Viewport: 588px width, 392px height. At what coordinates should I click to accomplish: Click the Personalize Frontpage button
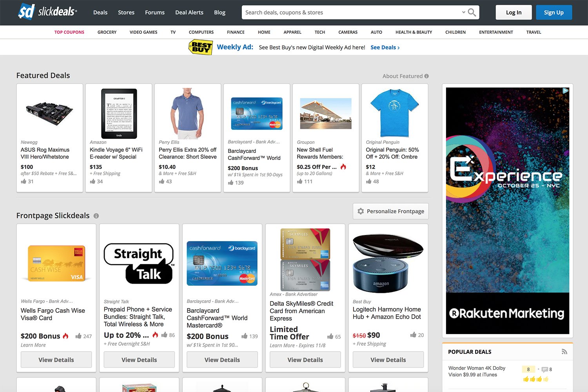[391, 211]
